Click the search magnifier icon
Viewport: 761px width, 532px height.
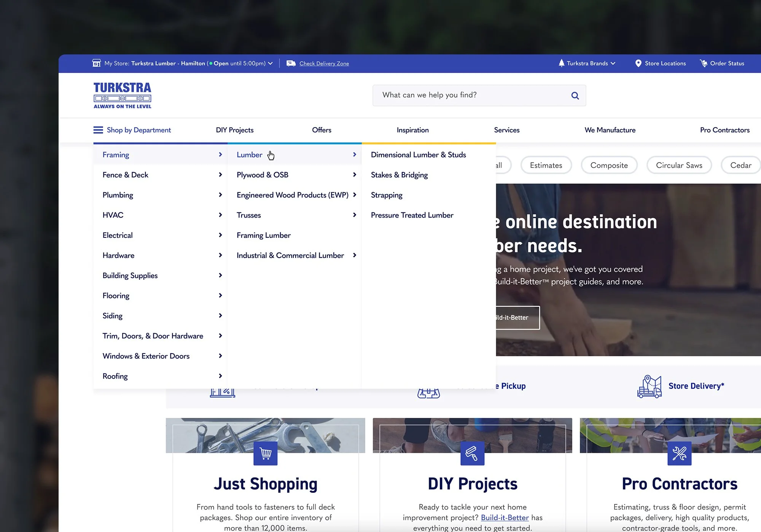(575, 96)
